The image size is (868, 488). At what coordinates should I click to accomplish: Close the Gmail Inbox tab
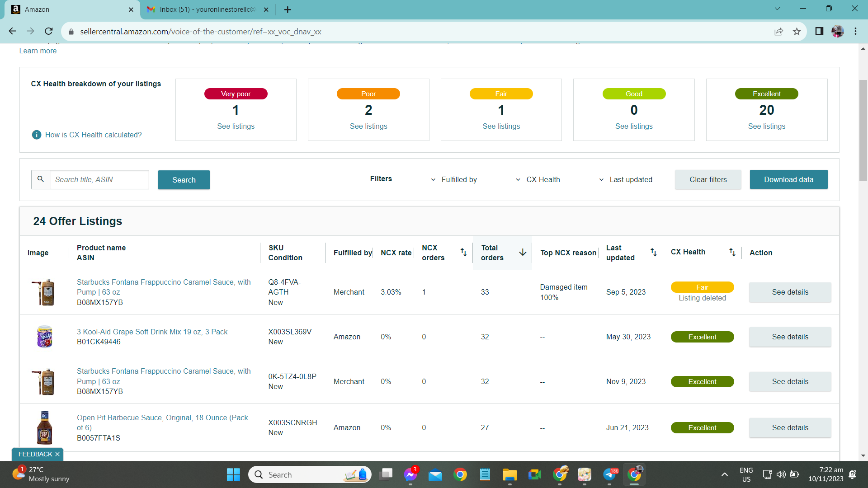click(266, 9)
